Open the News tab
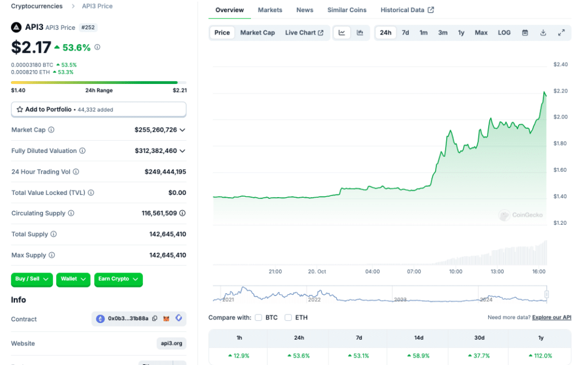The width and height of the screenshot is (588, 365). tap(305, 10)
